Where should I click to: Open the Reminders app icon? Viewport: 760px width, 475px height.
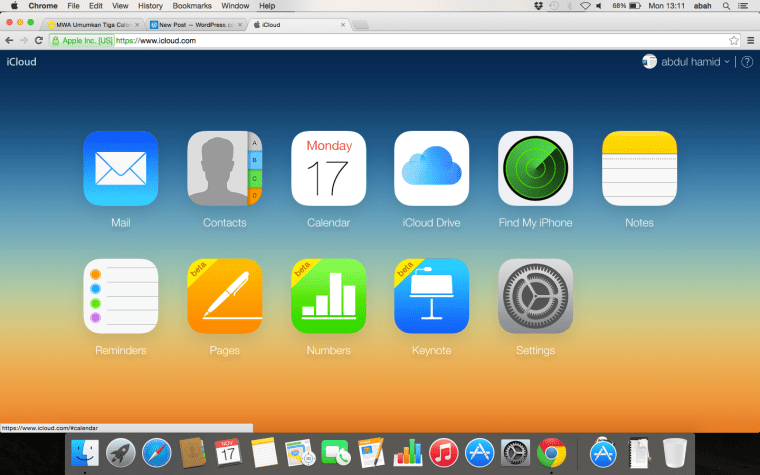[x=121, y=296]
